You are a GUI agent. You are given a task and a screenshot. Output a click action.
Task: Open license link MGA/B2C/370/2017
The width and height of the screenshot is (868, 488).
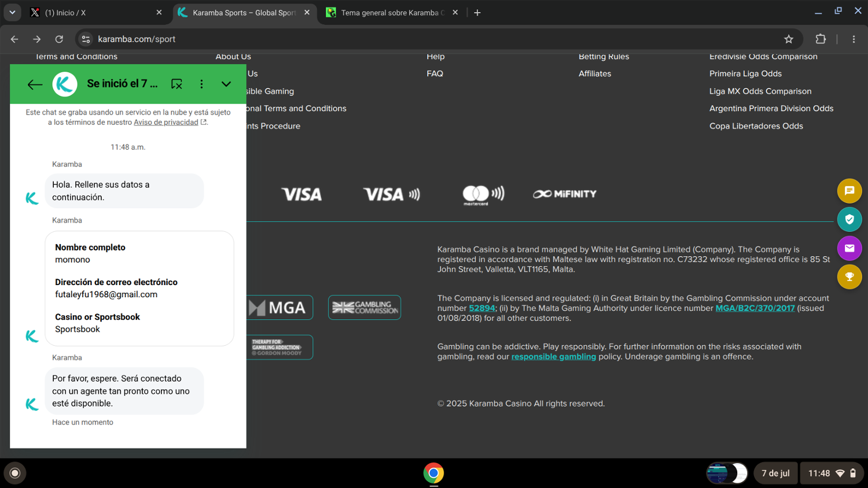(x=755, y=308)
